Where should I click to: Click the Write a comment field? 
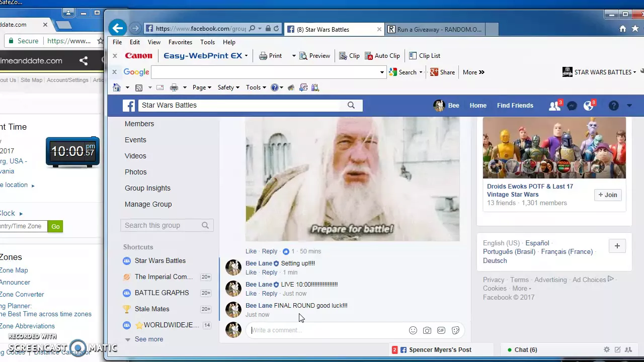click(x=327, y=330)
